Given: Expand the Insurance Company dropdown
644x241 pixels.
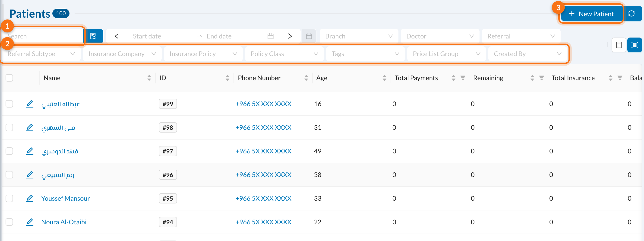Looking at the screenshot, I should [x=122, y=54].
